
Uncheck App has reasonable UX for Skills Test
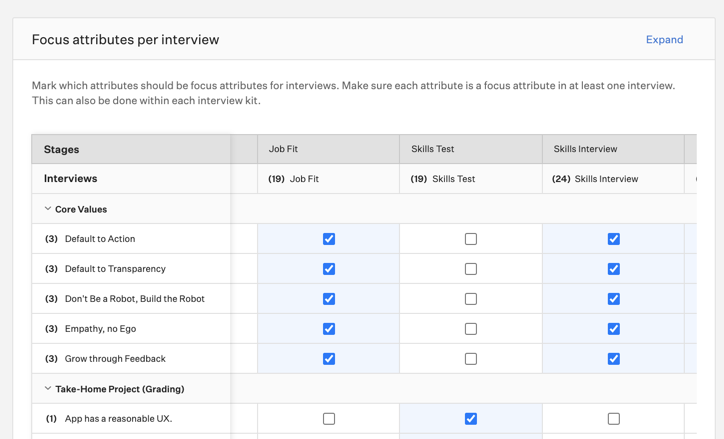coord(471,419)
